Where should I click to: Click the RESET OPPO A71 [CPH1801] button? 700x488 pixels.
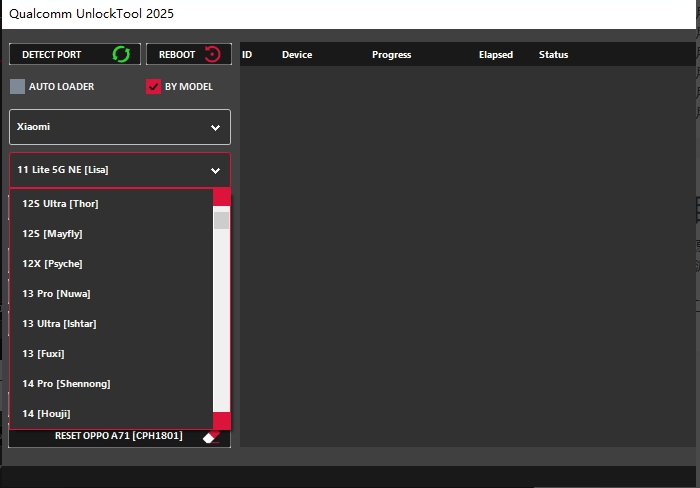[x=120, y=438]
